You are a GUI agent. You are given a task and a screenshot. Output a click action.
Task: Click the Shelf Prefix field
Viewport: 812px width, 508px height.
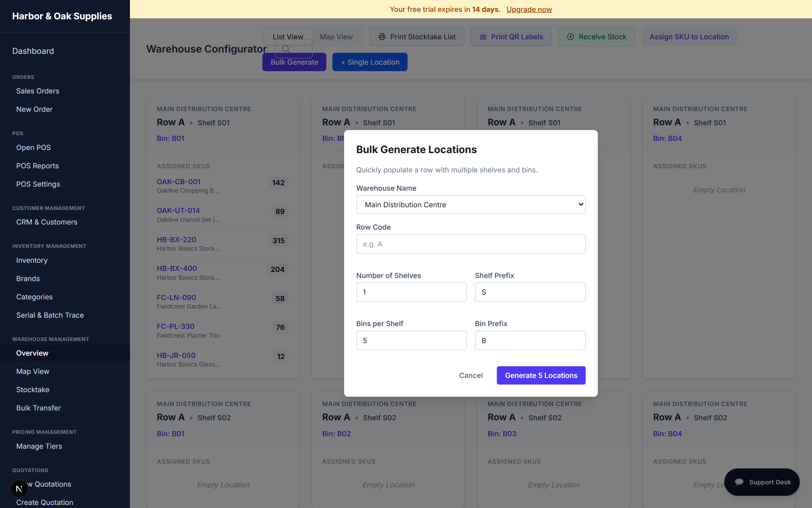(x=530, y=292)
